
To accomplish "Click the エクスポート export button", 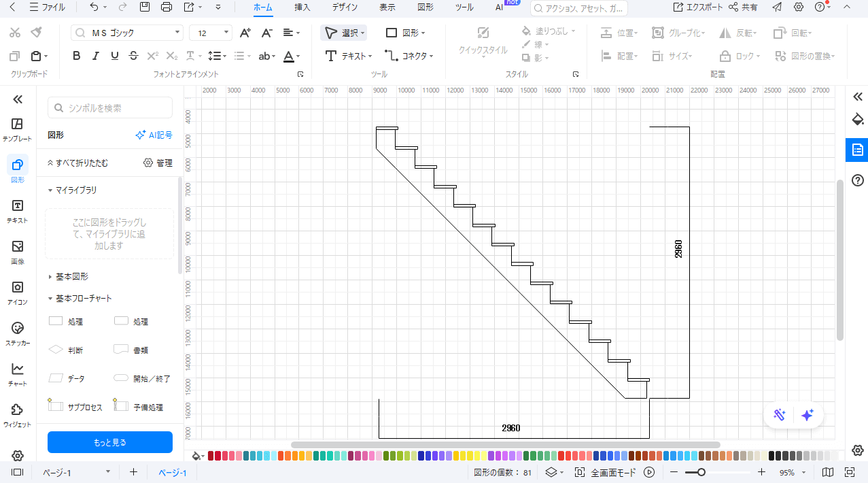I will 697,7.
